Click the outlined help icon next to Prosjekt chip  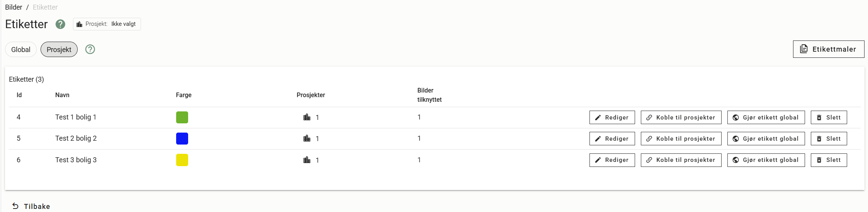click(x=90, y=49)
